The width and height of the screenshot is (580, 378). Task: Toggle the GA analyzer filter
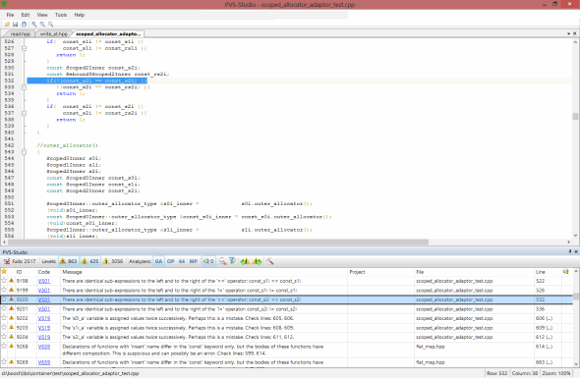159,261
